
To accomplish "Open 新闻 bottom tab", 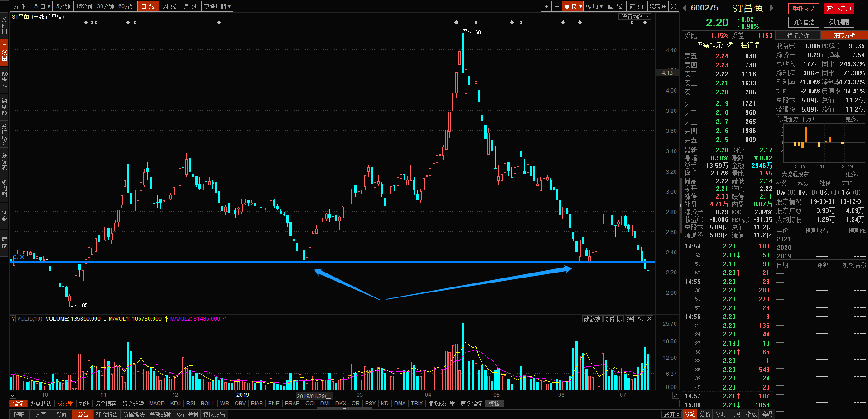I will 62,414.
